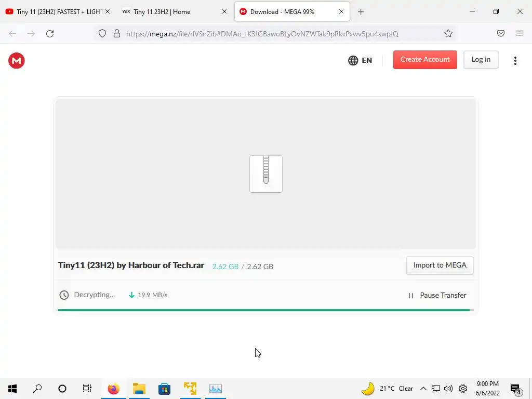Screen dimensions: 532x399
Task: Click the 19.9 MB/s speed text
Action: 152,295
